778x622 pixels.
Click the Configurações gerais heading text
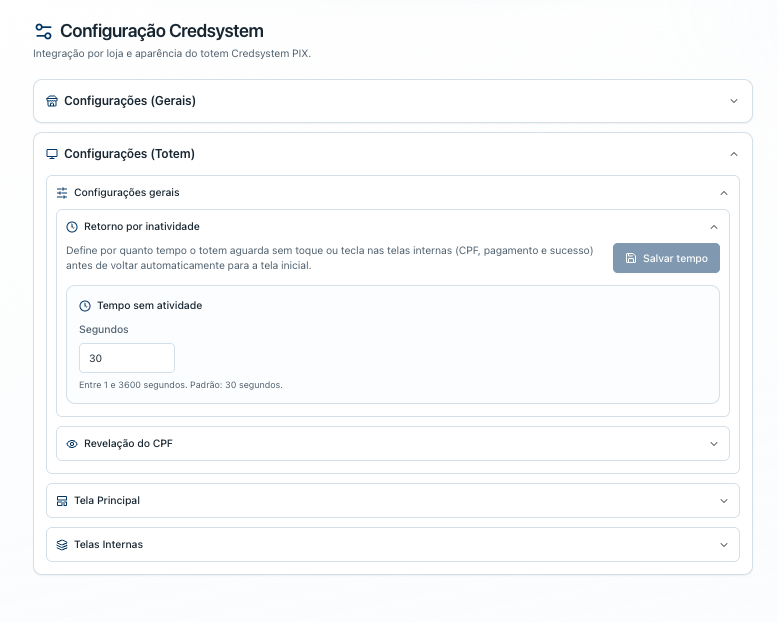(127, 192)
